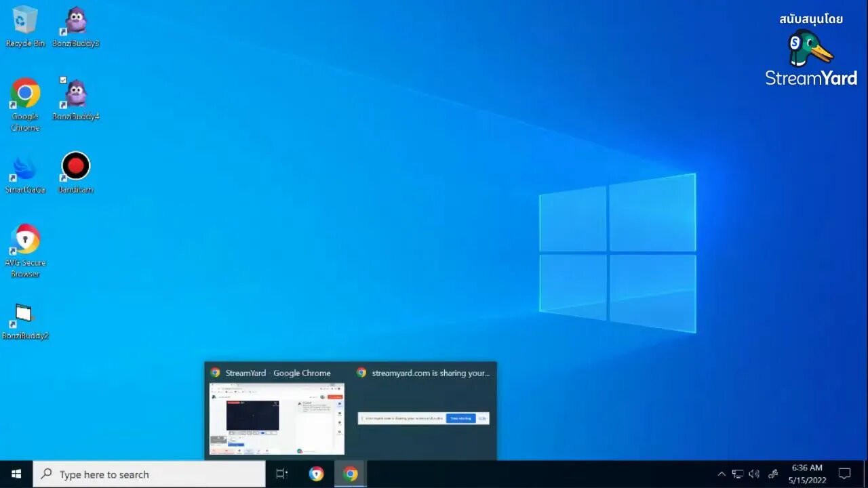The width and height of the screenshot is (868, 488).
Task: Click the Show desktop sliver
Action: [866, 474]
